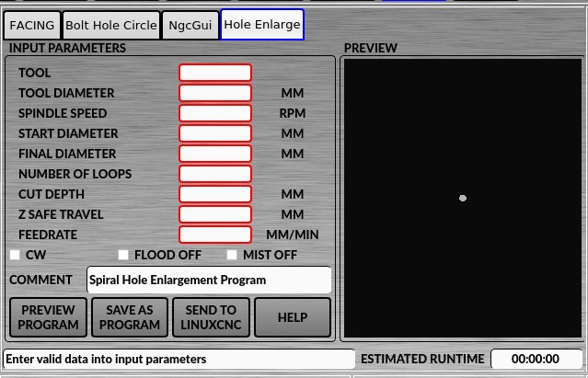
Task: Click the NUMBER OF LOOPS field
Action: click(x=215, y=174)
